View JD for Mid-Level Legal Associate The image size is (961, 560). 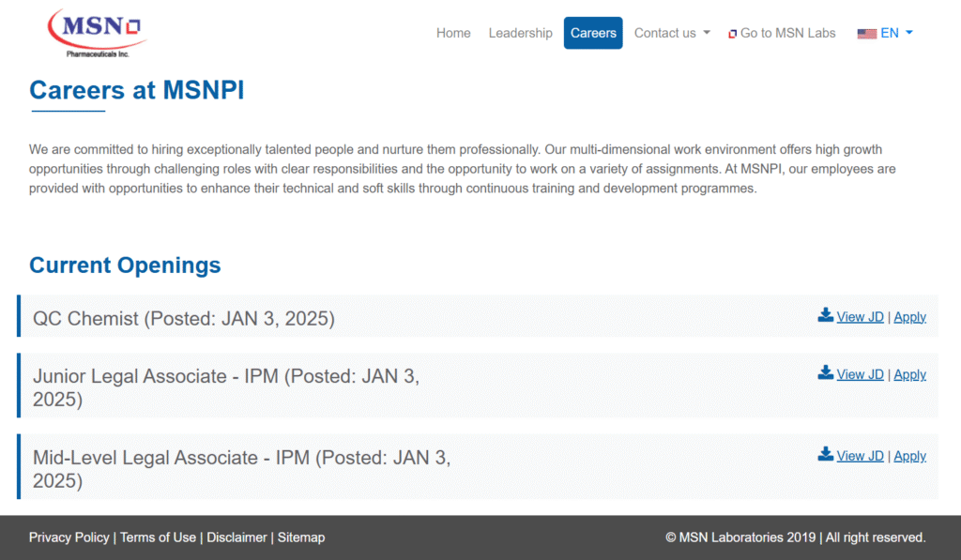[860, 456]
